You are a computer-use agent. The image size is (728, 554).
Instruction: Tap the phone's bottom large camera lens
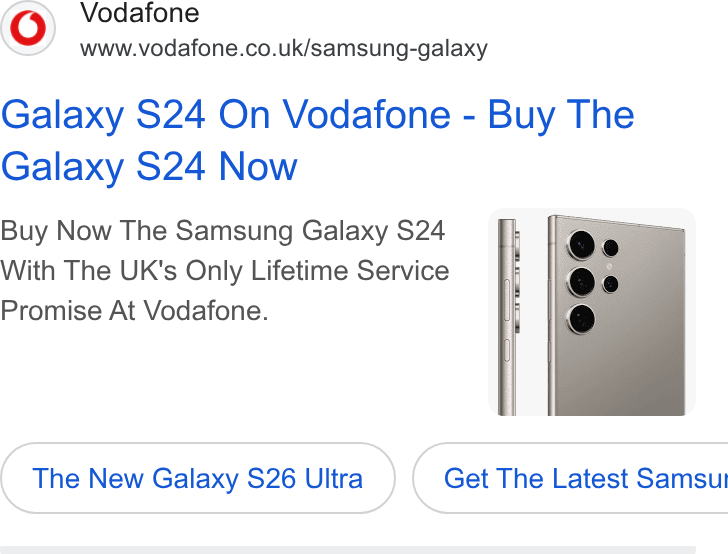(581, 319)
